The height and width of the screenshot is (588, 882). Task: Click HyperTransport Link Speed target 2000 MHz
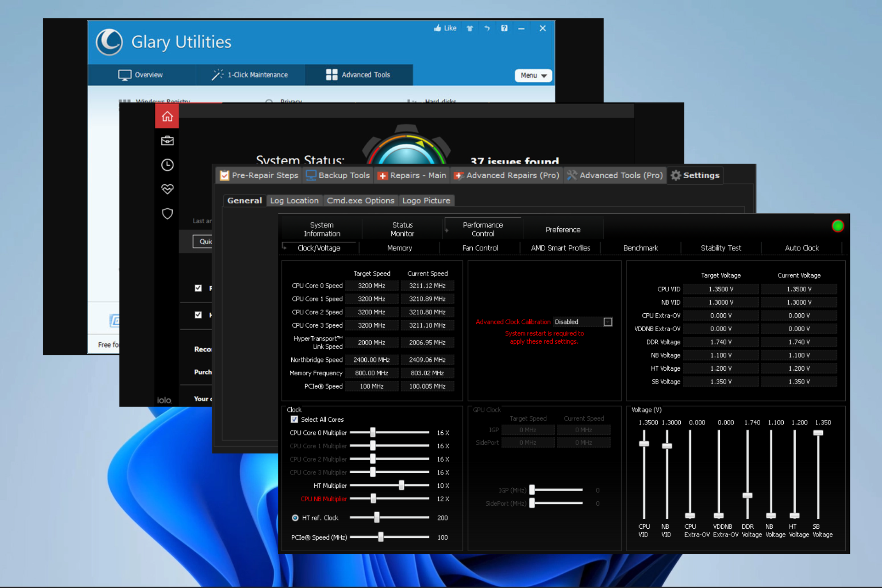click(372, 342)
